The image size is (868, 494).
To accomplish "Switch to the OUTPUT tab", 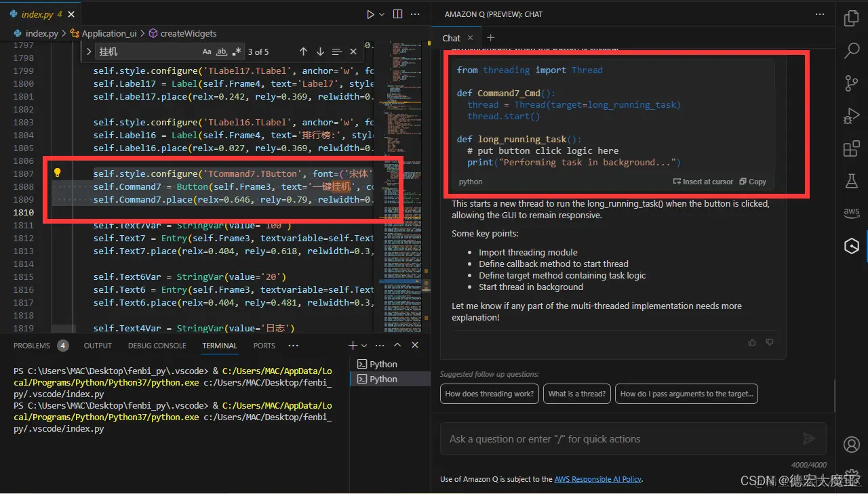I will click(x=98, y=346).
